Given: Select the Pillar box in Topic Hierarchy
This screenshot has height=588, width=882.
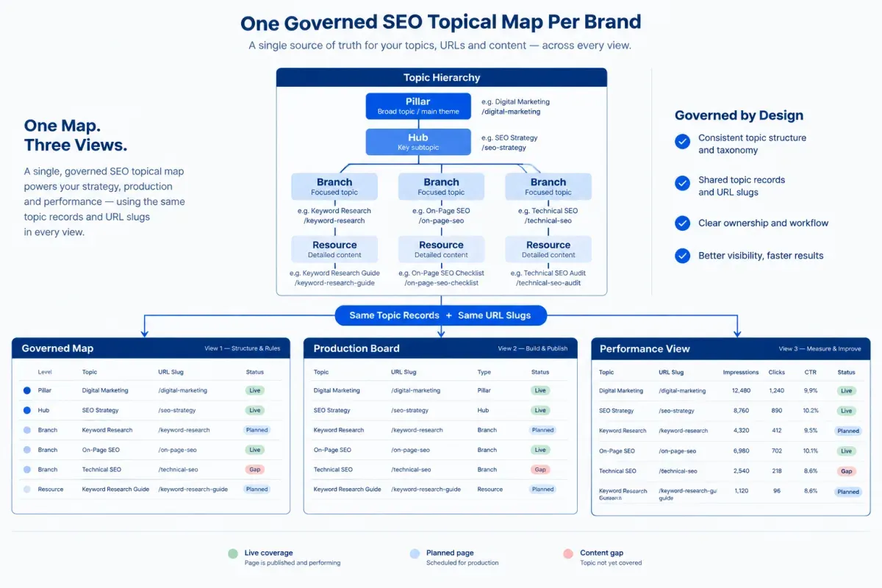Looking at the screenshot, I should click(418, 106).
